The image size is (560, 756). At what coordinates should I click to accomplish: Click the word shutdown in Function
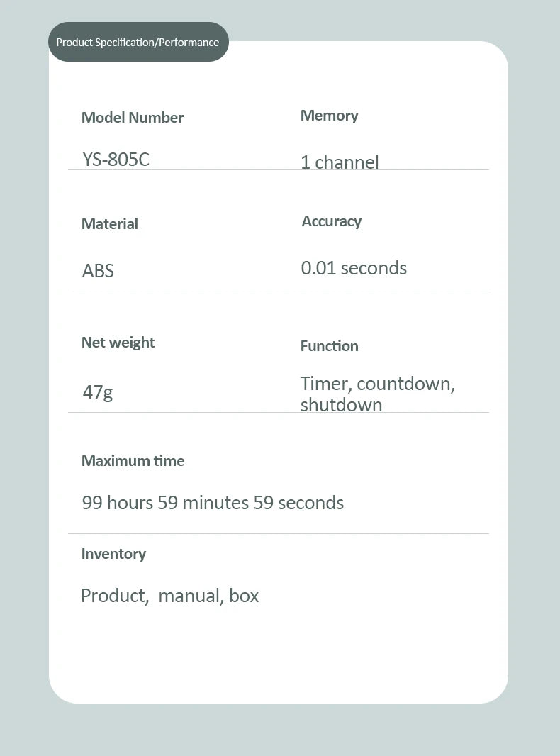click(341, 405)
